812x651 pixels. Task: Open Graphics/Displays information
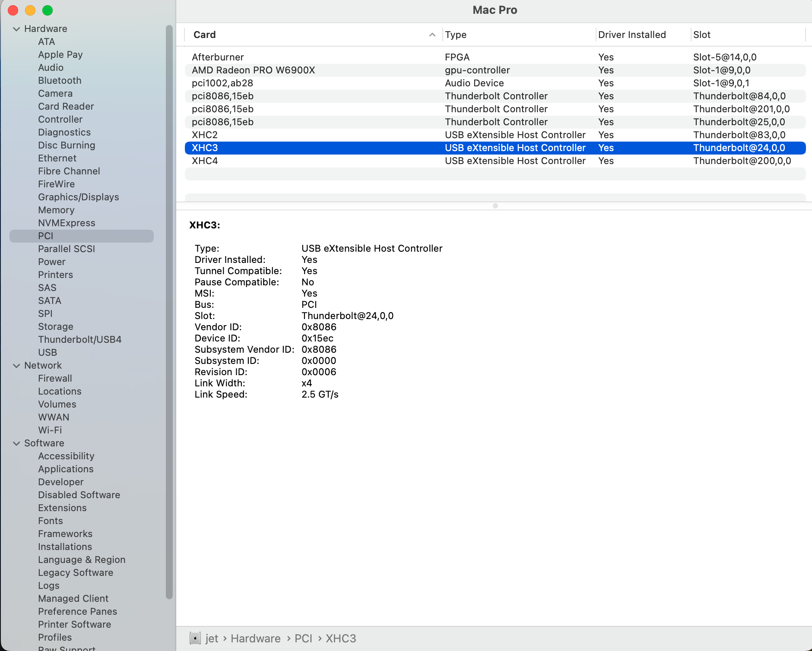[79, 197]
